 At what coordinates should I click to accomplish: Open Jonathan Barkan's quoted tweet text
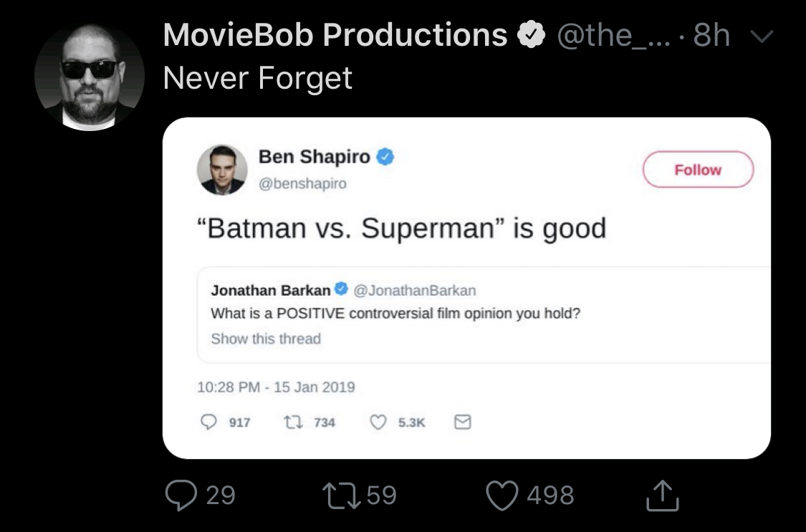[x=395, y=314]
